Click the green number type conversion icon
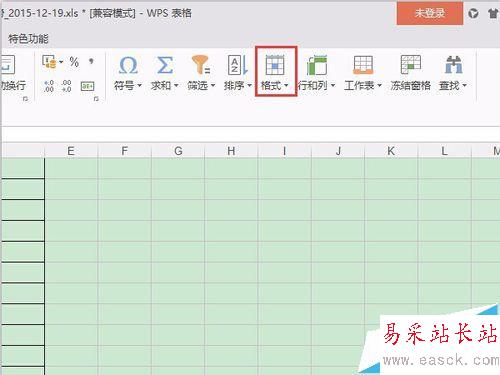This screenshot has height=375, width=500. coord(87,86)
